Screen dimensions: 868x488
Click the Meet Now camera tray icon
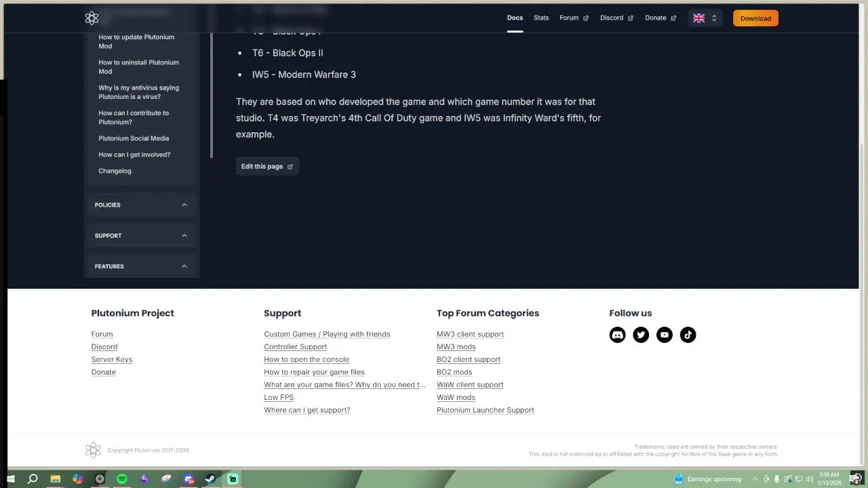767,479
